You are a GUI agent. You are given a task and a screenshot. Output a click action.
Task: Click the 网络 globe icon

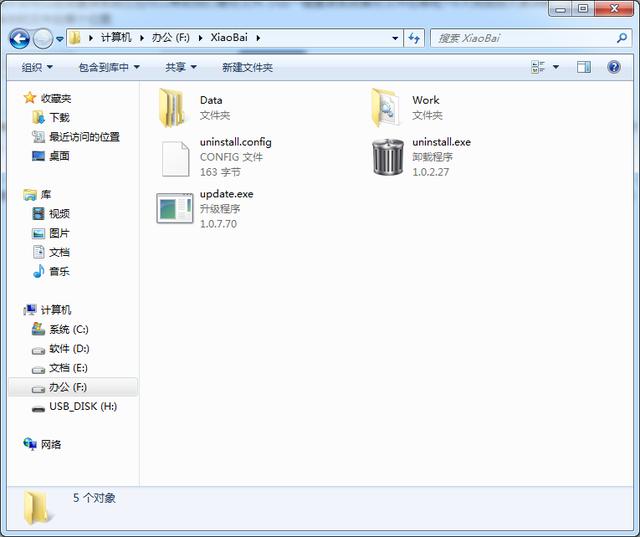click(30, 444)
